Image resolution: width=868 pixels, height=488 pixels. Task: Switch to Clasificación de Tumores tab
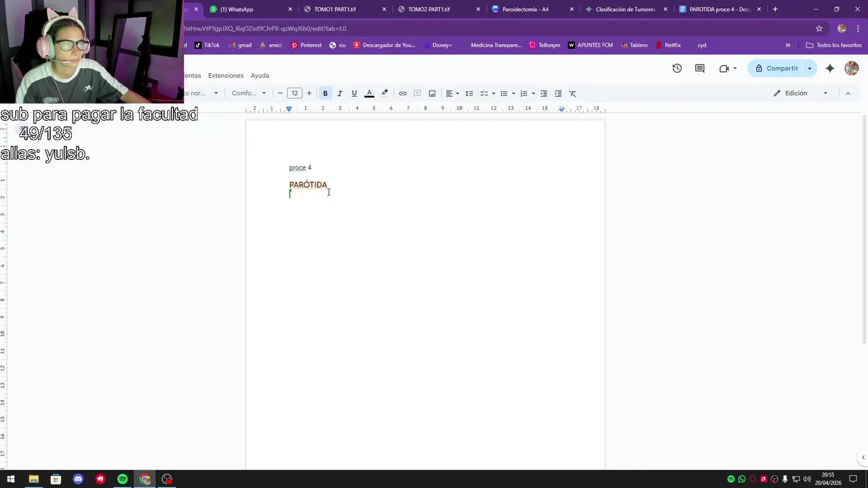pos(625,9)
